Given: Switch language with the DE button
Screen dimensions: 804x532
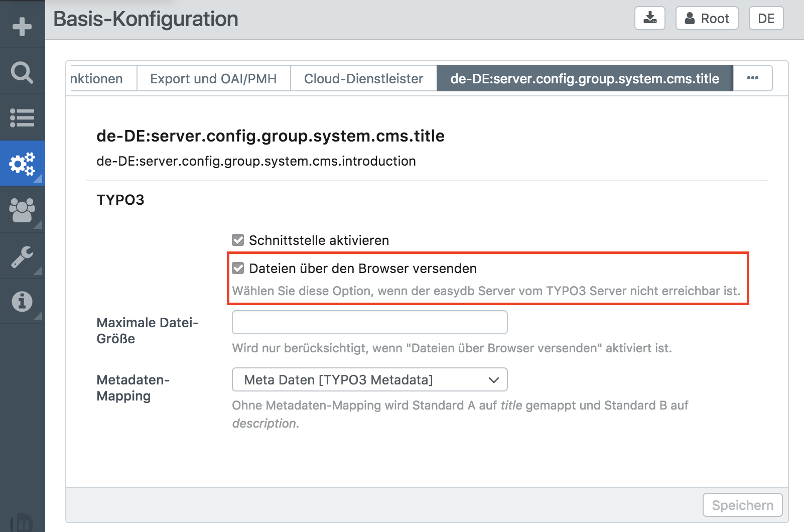Looking at the screenshot, I should tap(766, 19).
